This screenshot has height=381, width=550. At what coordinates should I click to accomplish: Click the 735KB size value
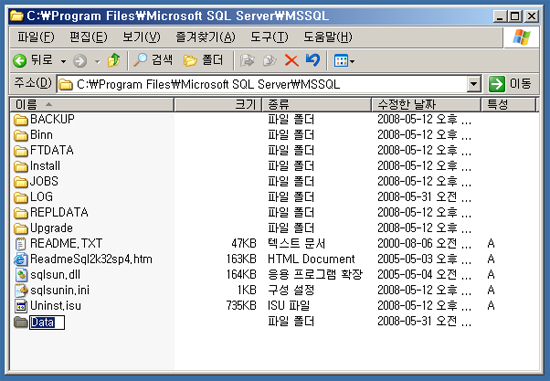point(241,306)
